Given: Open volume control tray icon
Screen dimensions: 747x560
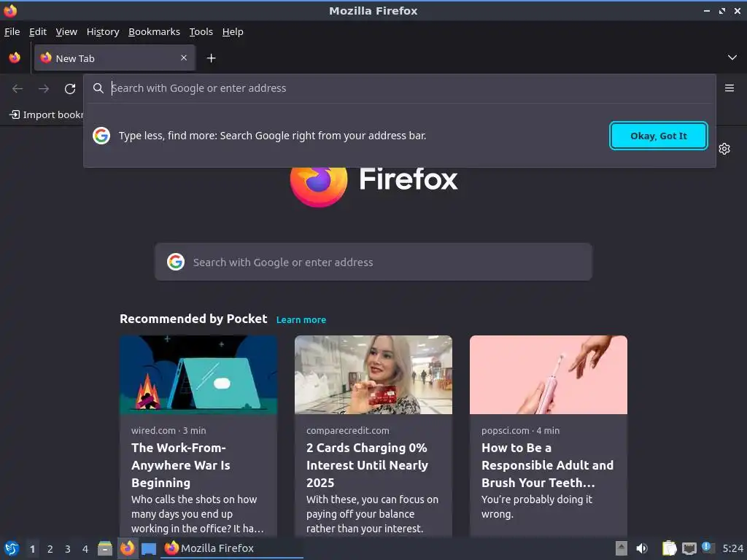Looking at the screenshot, I should pos(642,548).
